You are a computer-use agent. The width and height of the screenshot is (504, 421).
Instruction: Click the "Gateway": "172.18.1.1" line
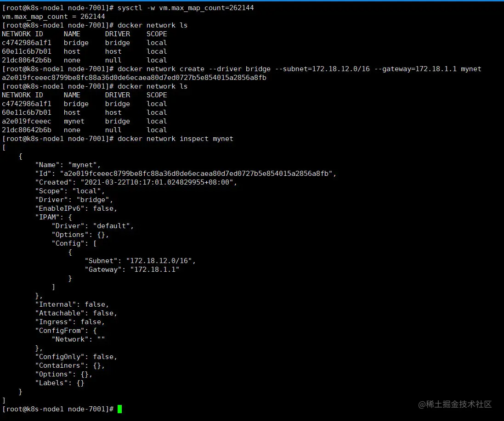[x=132, y=269]
